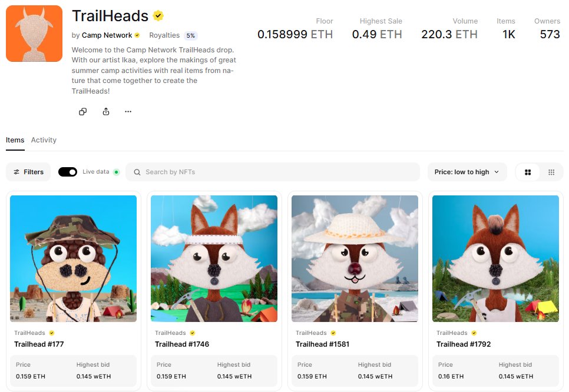Toggle the Live data switch off

click(x=68, y=172)
